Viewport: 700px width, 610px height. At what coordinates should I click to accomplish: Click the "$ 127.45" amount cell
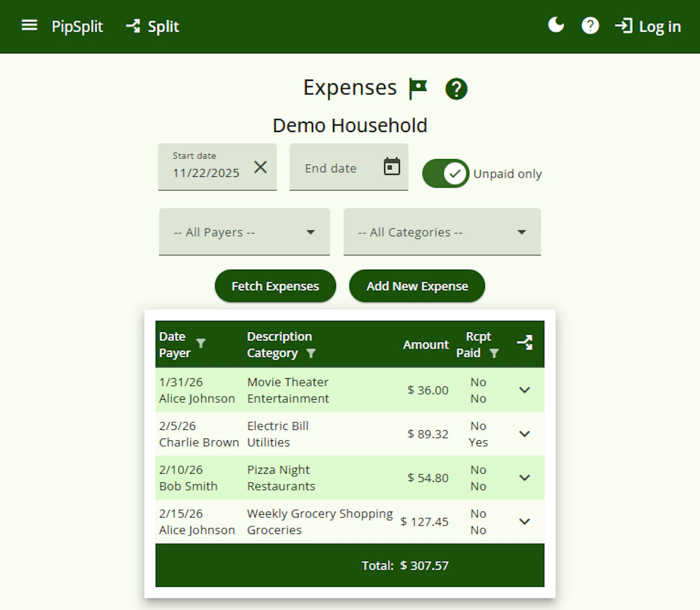[x=424, y=521]
